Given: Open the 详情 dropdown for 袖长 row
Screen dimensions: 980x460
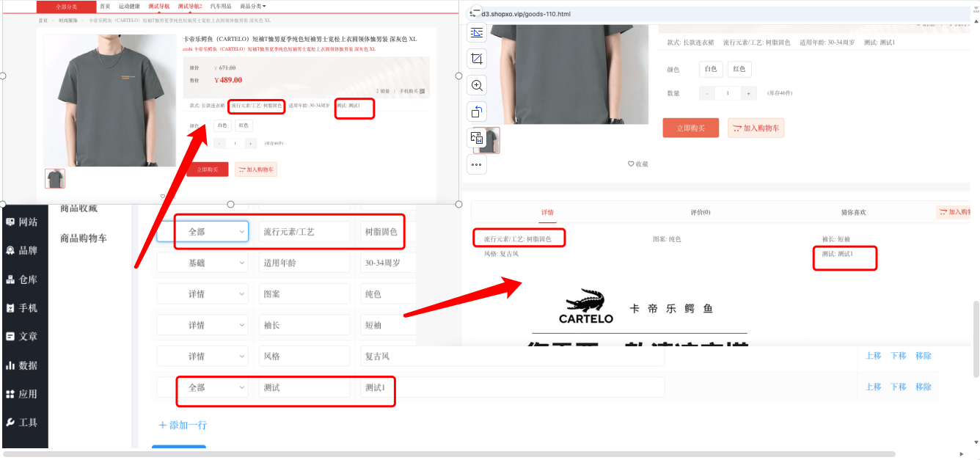Looking at the screenshot, I should (x=202, y=325).
